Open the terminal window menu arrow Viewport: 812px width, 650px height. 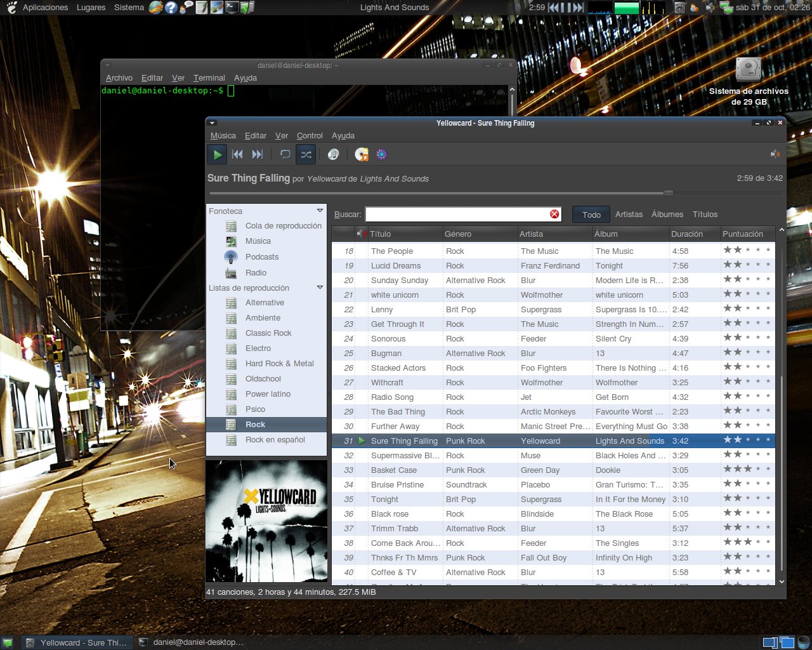tap(108, 65)
